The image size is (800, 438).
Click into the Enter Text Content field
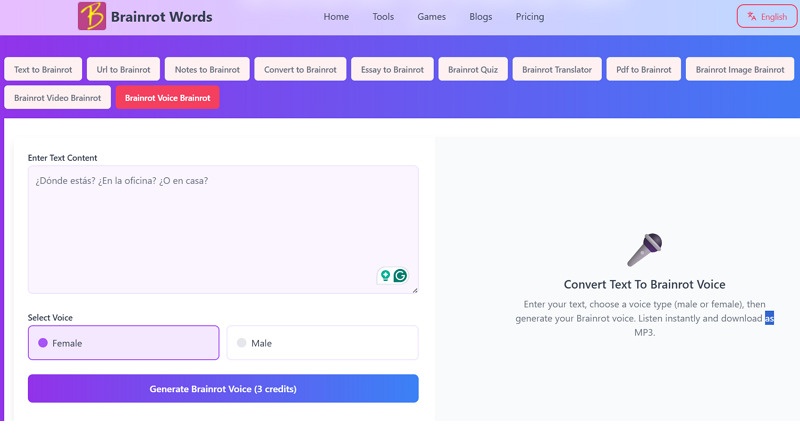tap(223, 229)
